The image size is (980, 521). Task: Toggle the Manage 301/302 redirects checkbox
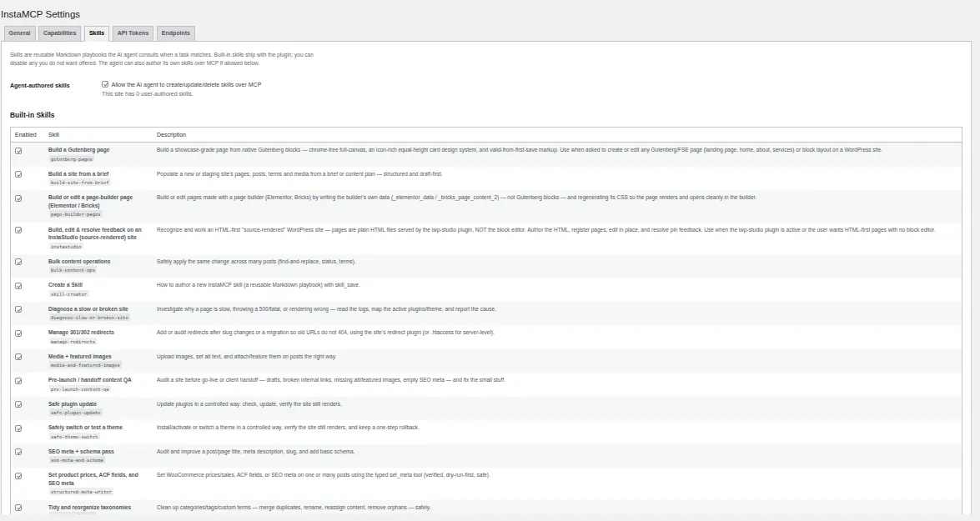click(x=18, y=333)
